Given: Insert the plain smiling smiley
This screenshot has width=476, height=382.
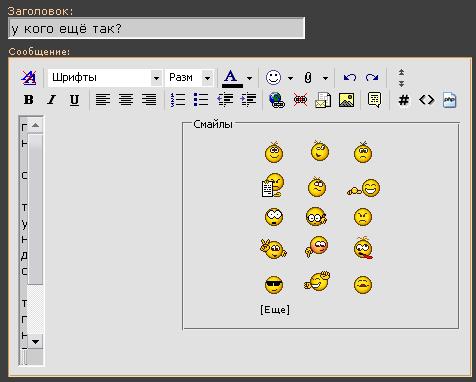Looking at the screenshot, I should pos(274,153).
